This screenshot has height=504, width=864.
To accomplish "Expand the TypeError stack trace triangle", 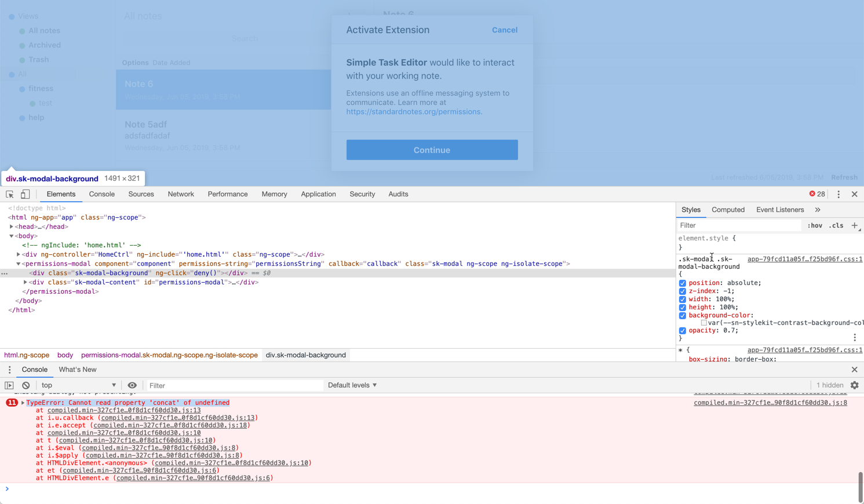I will coord(23,403).
